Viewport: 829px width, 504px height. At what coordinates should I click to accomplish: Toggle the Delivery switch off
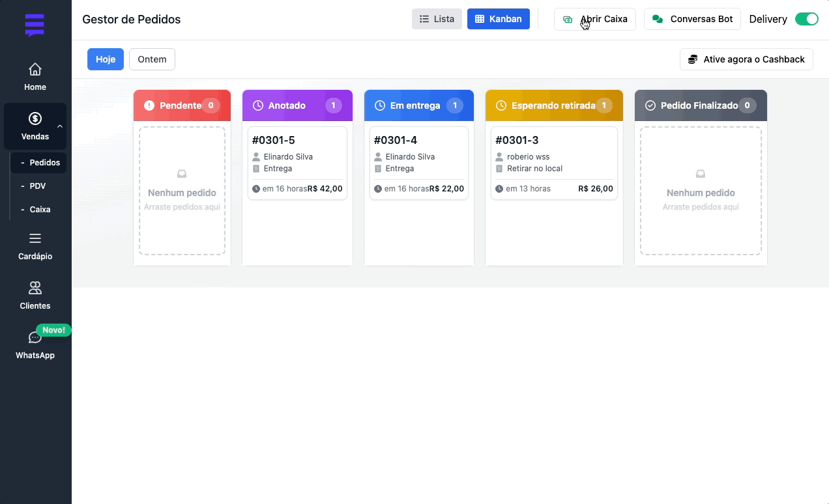tap(806, 19)
